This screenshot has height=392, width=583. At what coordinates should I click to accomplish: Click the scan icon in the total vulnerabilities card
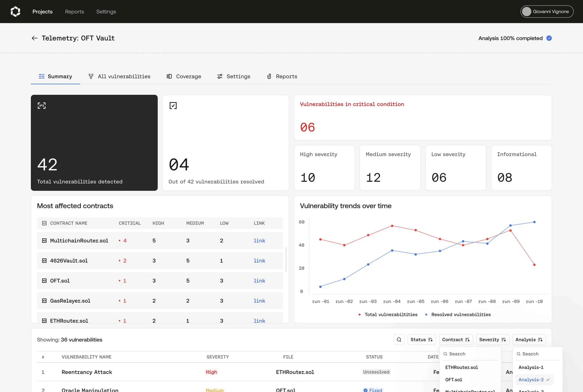click(x=41, y=106)
